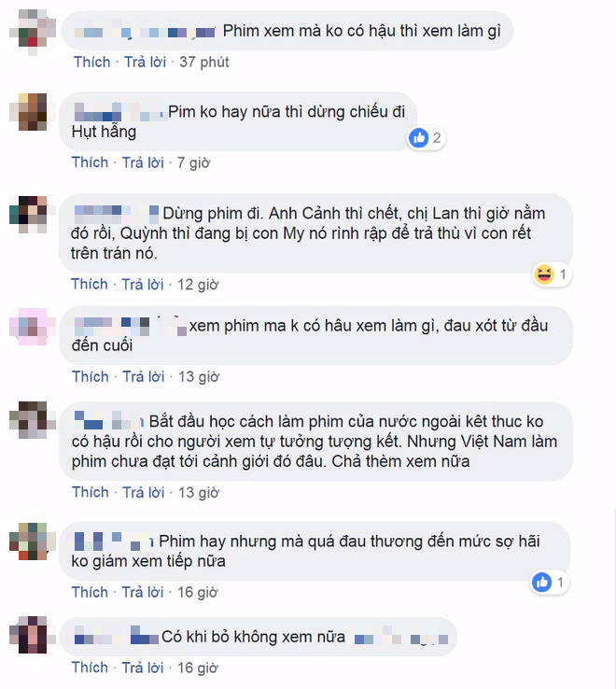The image size is (616, 689).
Task: Click Trả lời under 'Có khi bỏ không xem nữa'
Action: (143, 668)
